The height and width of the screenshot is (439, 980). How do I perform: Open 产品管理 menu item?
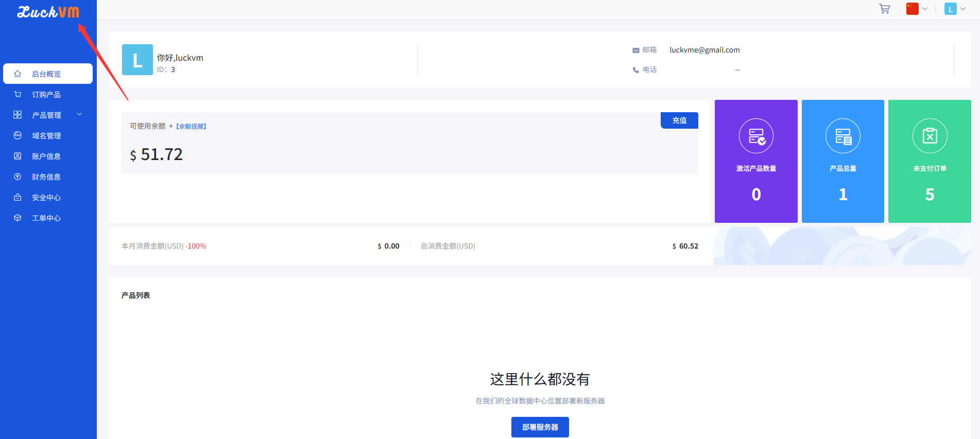point(48,115)
